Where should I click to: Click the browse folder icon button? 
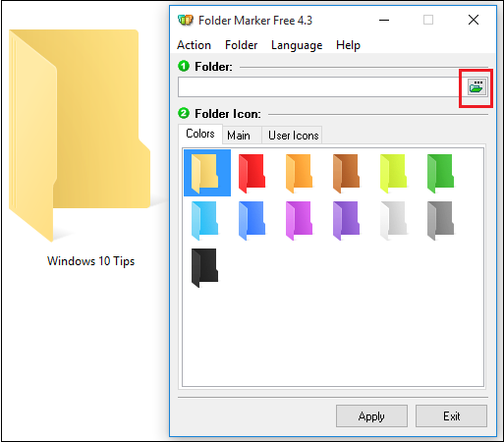pyautogui.click(x=476, y=87)
